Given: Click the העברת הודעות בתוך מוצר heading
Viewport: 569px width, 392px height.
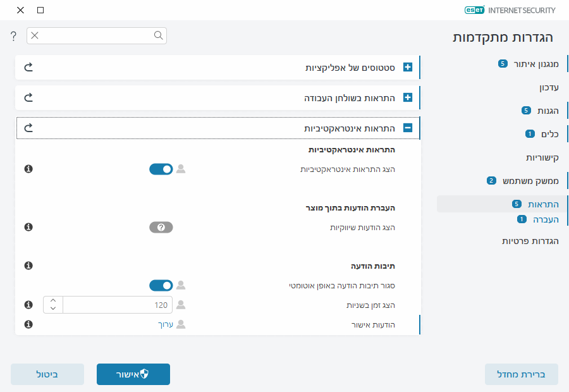Looking at the screenshot, I should pos(350,208).
